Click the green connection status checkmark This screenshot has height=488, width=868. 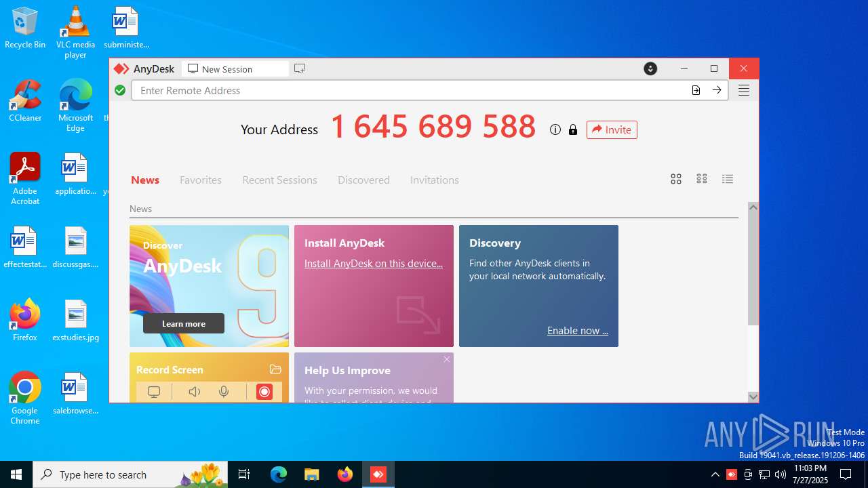[120, 90]
